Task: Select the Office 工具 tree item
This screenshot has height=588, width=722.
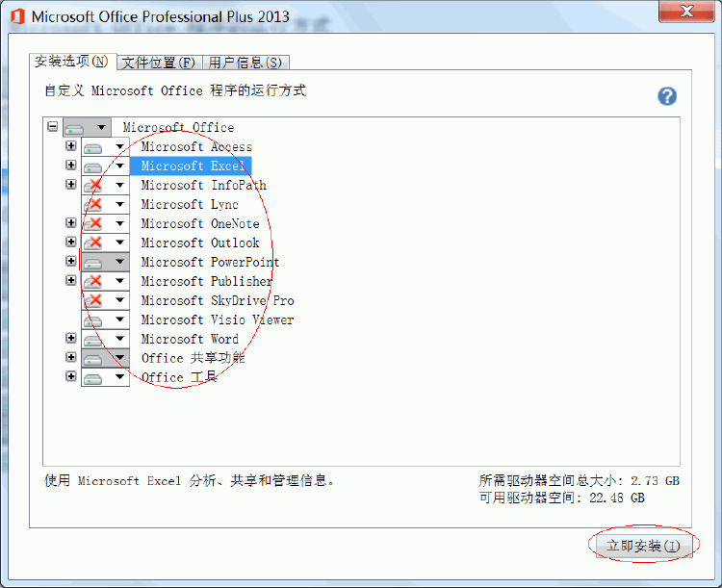Action: pyautogui.click(x=179, y=377)
